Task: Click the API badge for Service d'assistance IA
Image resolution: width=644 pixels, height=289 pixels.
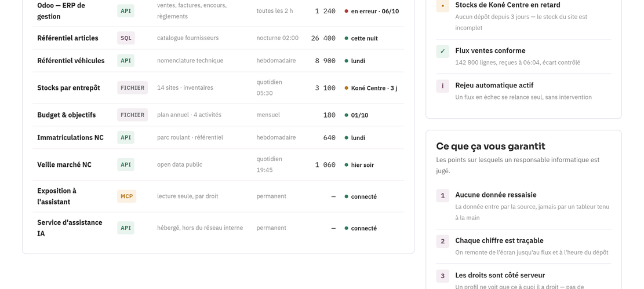Action: tap(126, 228)
